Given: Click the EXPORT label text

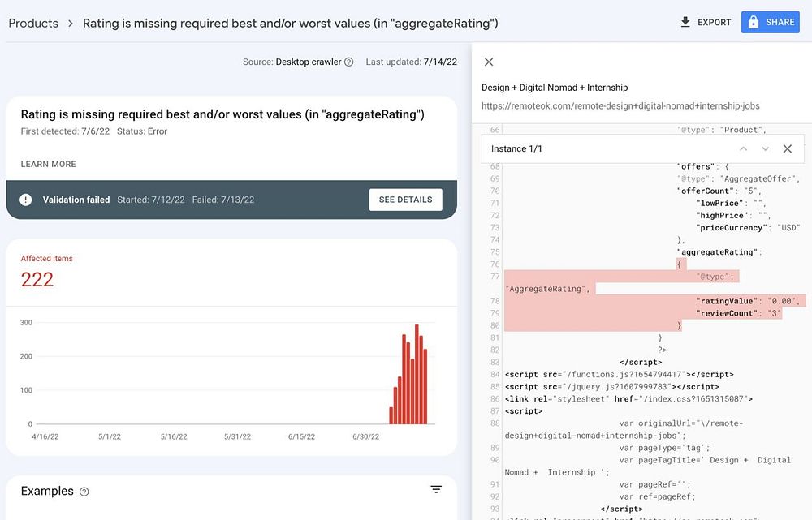Looking at the screenshot, I should tap(714, 22).
